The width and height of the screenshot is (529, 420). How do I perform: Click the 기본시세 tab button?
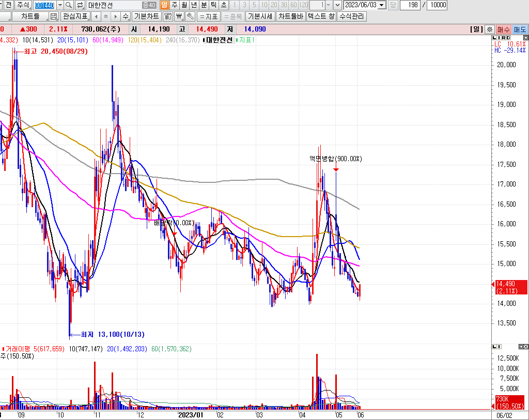click(260, 16)
